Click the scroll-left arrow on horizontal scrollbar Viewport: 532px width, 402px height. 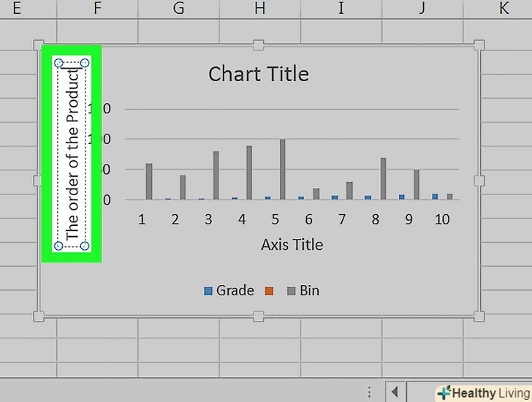(x=394, y=391)
